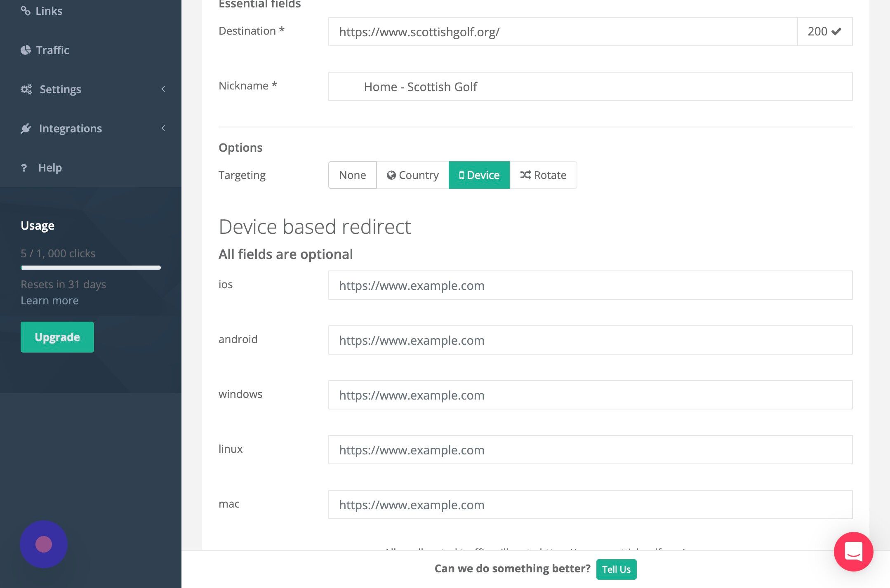Click the 200 status checkmark icon

(836, 31)
